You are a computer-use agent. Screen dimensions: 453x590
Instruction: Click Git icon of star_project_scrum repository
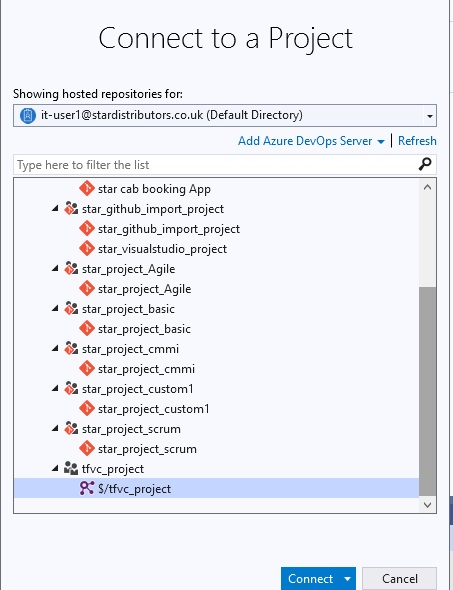click(87, 449)
